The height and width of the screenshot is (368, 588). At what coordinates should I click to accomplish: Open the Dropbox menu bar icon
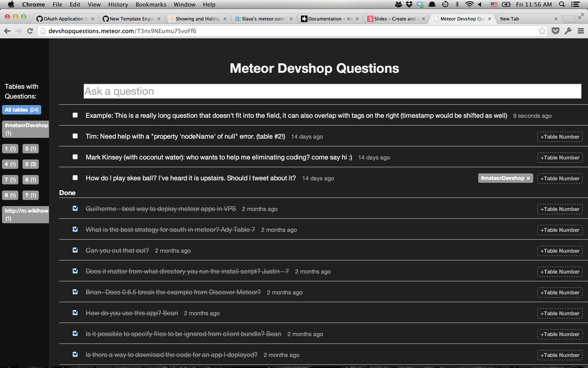(409, 4)
